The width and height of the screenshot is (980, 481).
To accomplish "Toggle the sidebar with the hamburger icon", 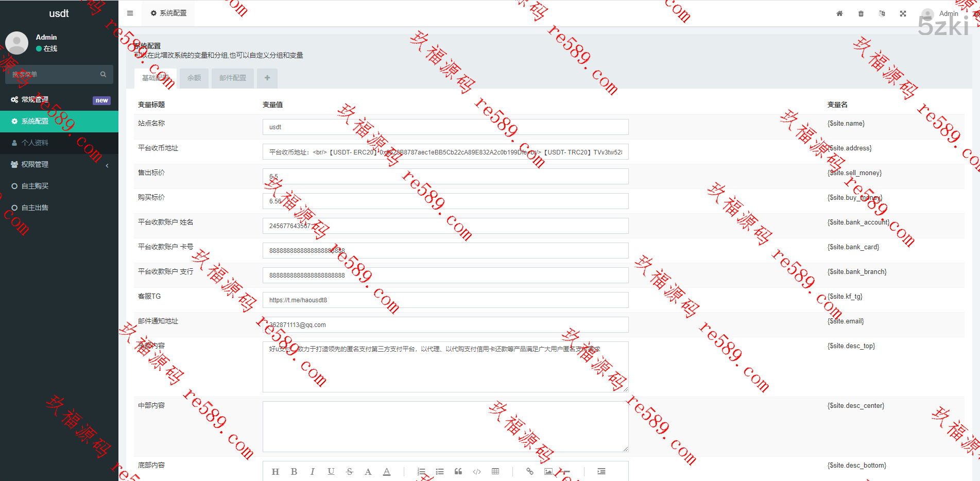I will (x=130, y=13).
